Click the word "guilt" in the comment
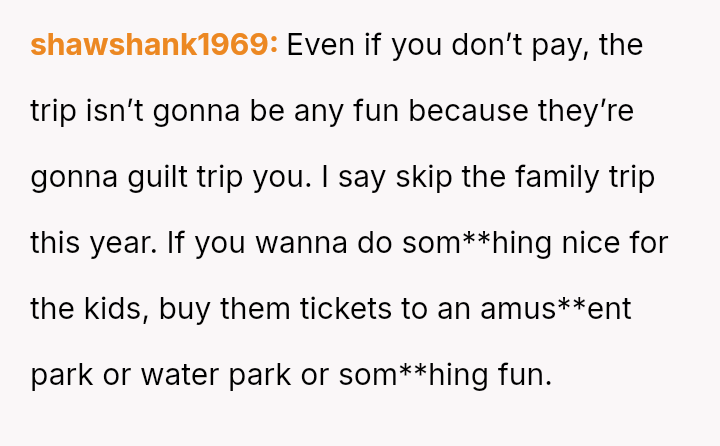Viewport: 720px width, 446px height. [165, 177]
